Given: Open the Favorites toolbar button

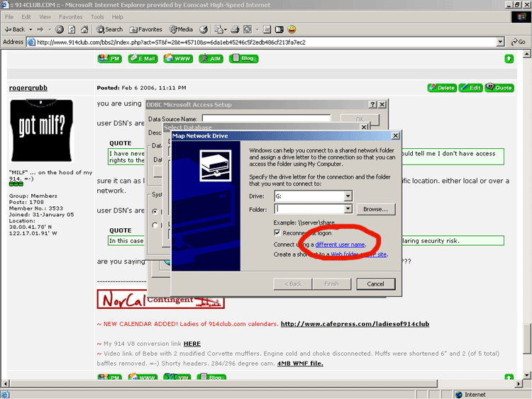Looking at the screenshot, I should (146, 30).
